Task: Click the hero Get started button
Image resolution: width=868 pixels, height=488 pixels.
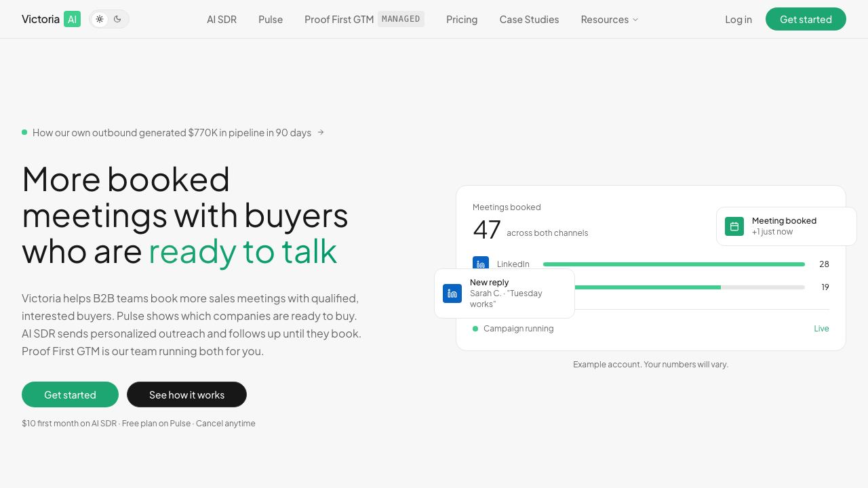Action: 70,394
